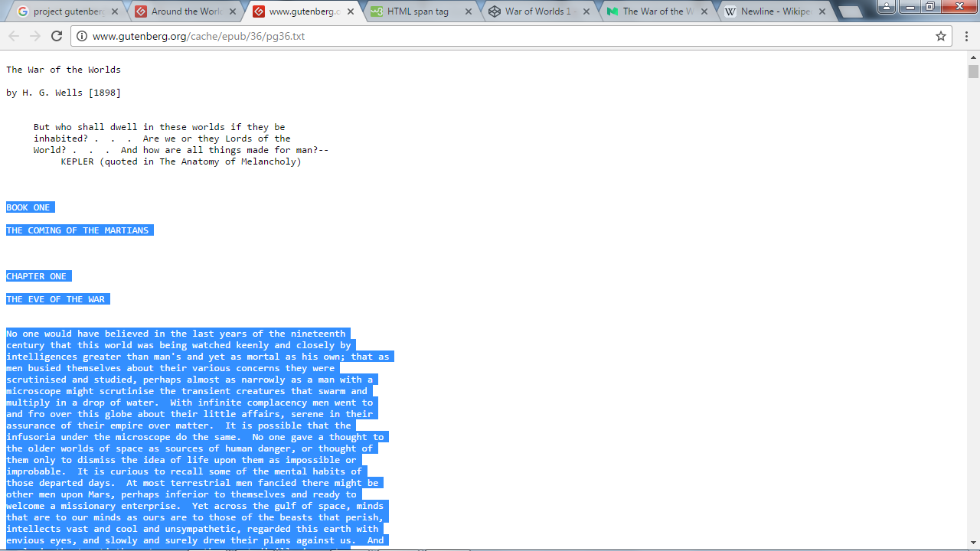Click the Google favicon on first tab
This screenshot has height=551, width=980.
coord(23,11)
